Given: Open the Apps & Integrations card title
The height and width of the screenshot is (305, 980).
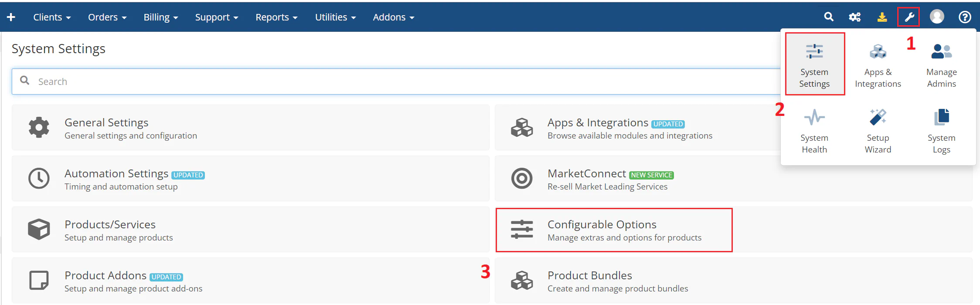Looking at the screenshot, I should (x=598, y=122).
